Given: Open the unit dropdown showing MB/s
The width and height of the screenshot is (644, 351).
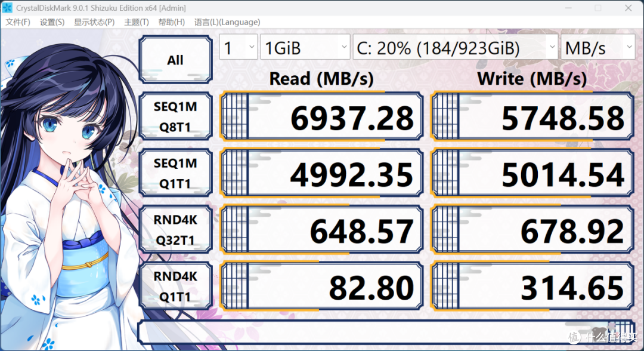Looking at the screenshot, I should tap(598, 47).
